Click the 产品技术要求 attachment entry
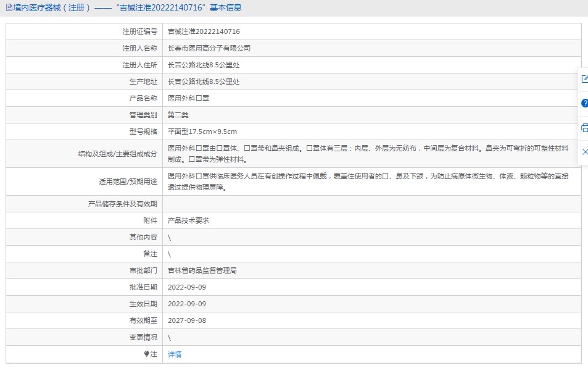The image size is (588, 368). point(188,220)
